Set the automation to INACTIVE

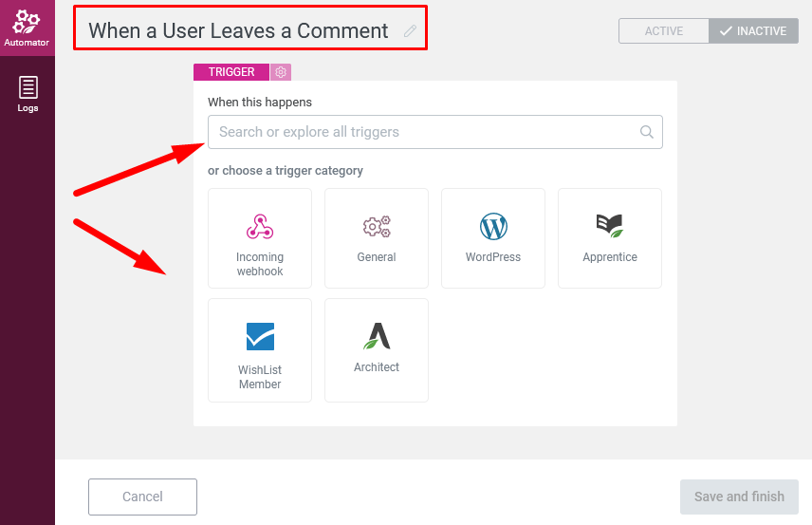pyautogui.click(x=753, y=31)
